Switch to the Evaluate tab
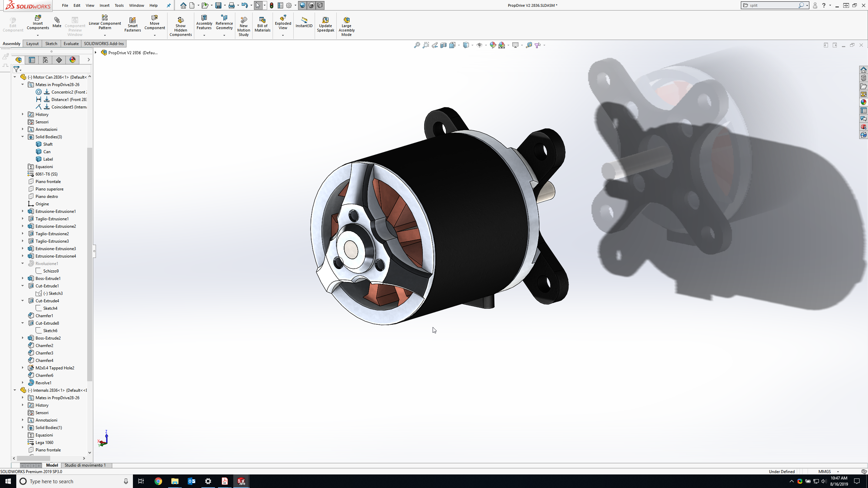 (x=71, y=43)
